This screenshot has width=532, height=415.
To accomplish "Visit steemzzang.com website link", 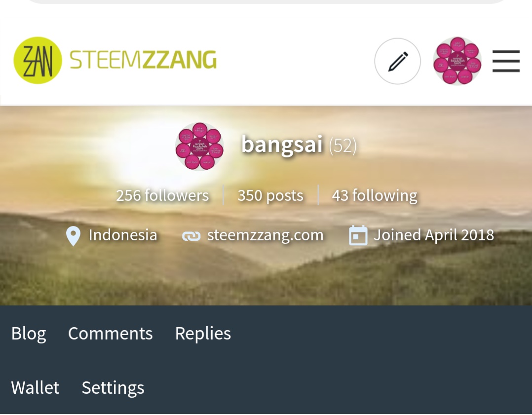I will [265, 235].
